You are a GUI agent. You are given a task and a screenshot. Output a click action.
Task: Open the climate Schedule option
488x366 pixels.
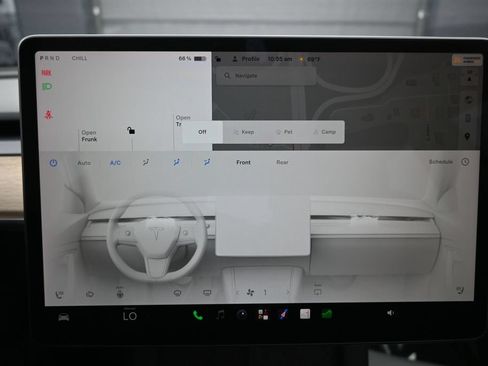tap(440, 162)
